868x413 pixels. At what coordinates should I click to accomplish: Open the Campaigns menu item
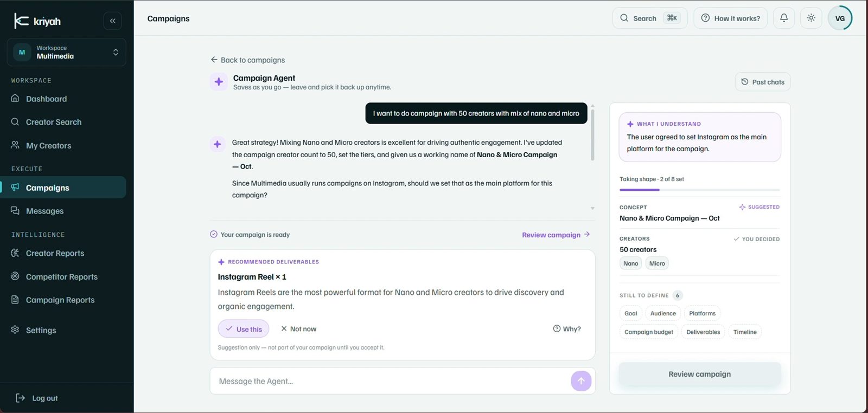click(x=63, y=188)
